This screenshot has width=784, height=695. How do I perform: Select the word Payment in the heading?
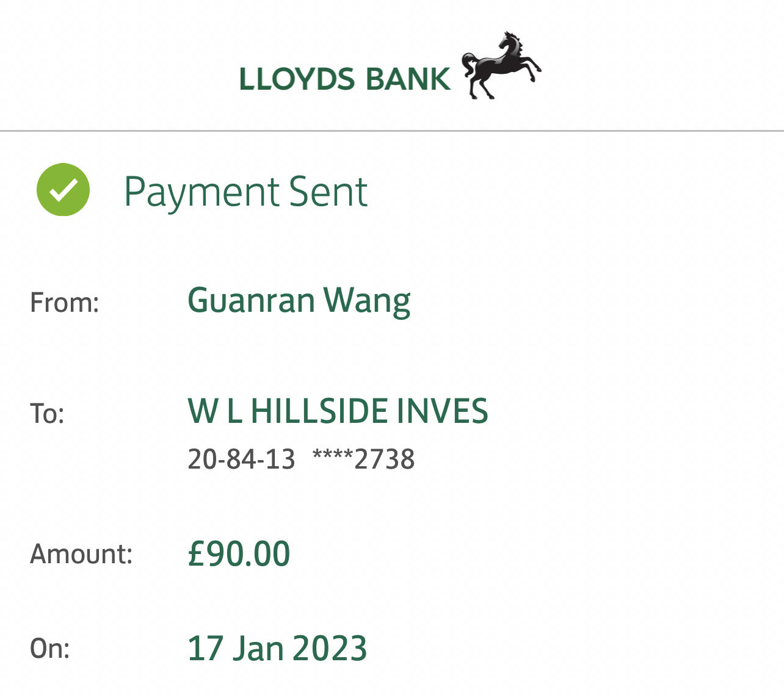click(201, 192)
